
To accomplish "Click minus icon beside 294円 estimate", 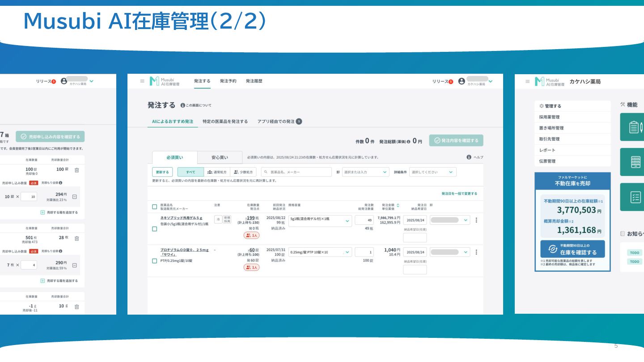I will point(75,197).
